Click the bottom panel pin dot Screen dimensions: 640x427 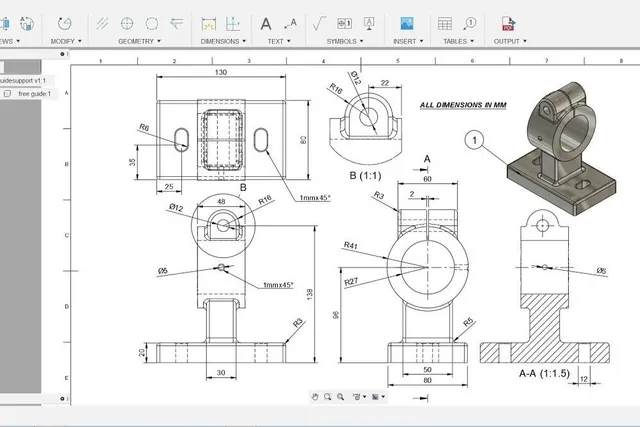click(62, 399)
